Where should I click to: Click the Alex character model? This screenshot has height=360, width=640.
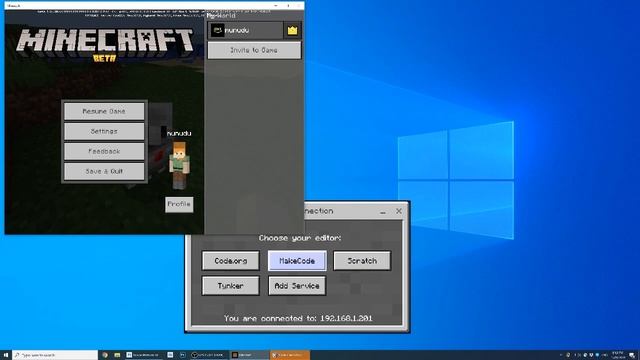(180, 165)
